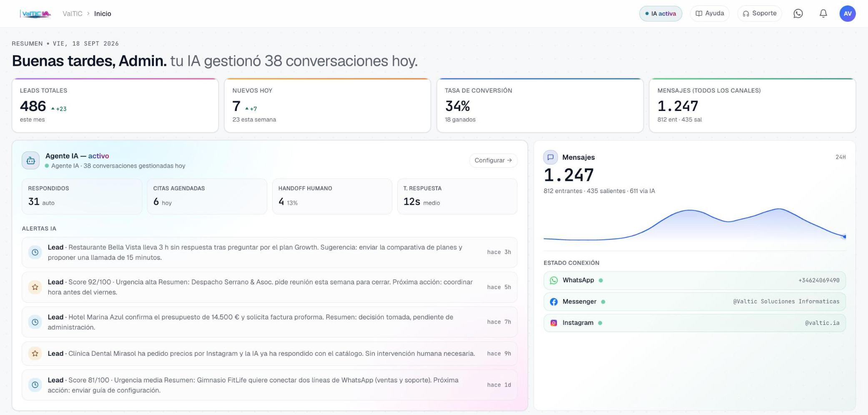Click the clock icon on the Gimnasio FitLife alert

35,385
